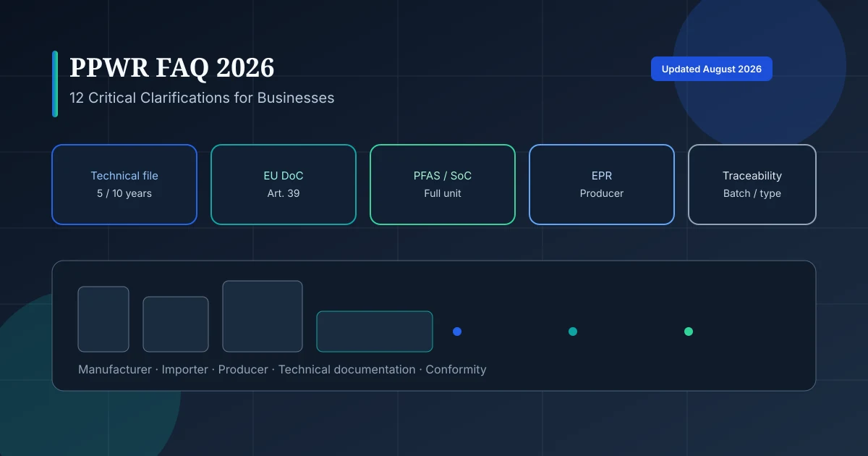Open the EPR Producer card
Image resolution: width=868 pixels, height=456 pixels.
pyautogui.click(x=602, y=185)
